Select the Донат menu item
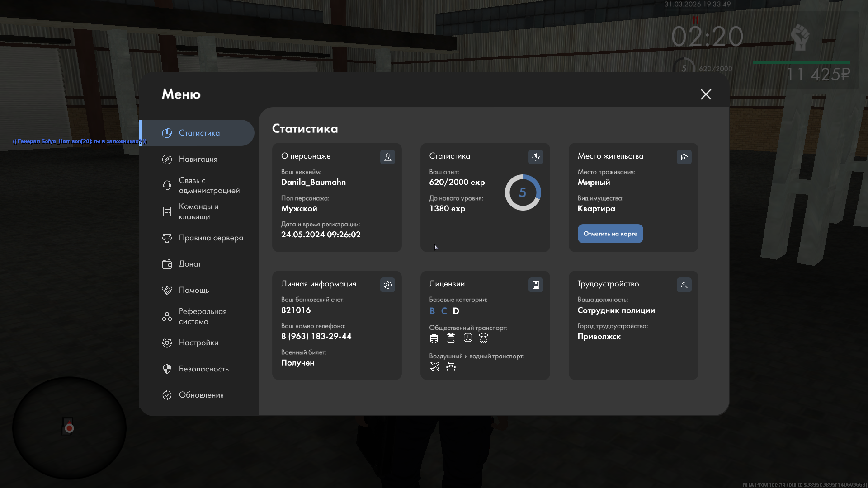The height and width of the screenshot is (488, 868). coord(190,264)
